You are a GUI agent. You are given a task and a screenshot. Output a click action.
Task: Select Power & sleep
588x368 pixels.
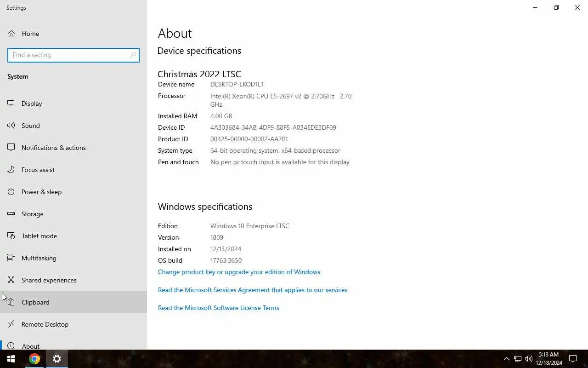coord(41,192)
